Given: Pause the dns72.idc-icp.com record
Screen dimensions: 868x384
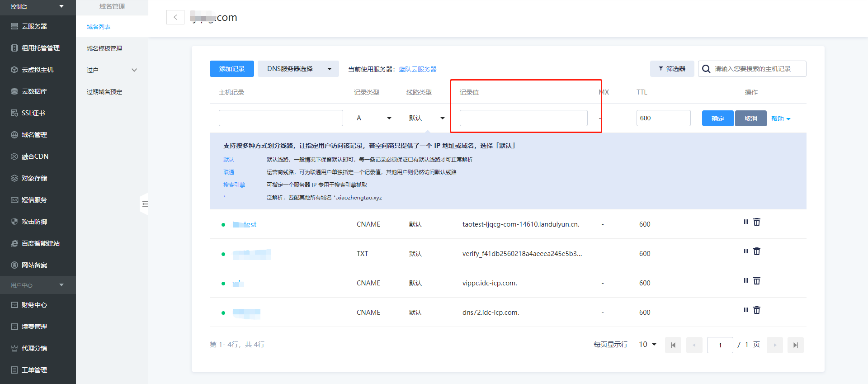Looking at the screenshot, I should 745,310.
